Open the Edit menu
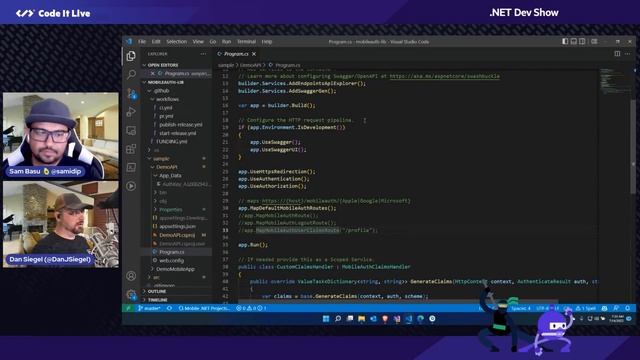 [156, 42]
